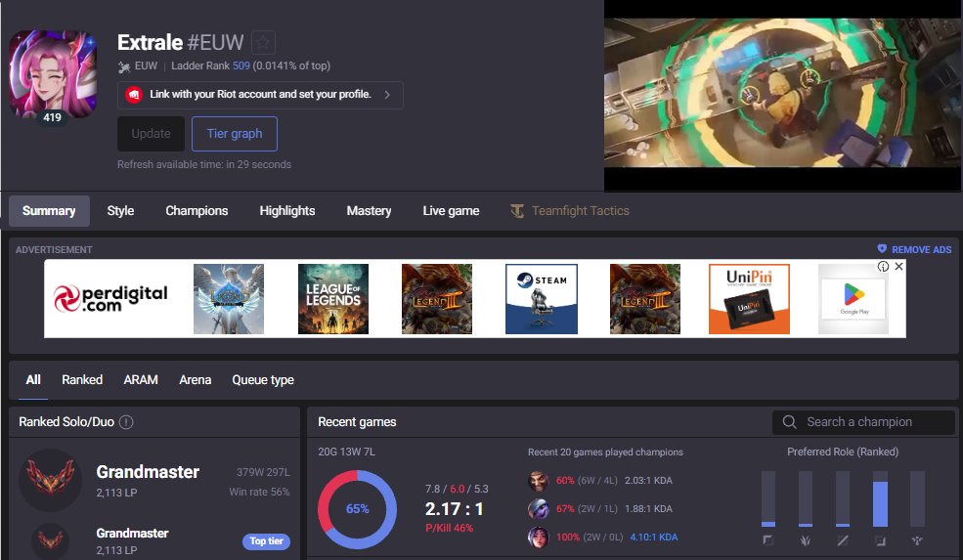
Task: Click the UniPin ad thumbnail
Action: [749, 299]
